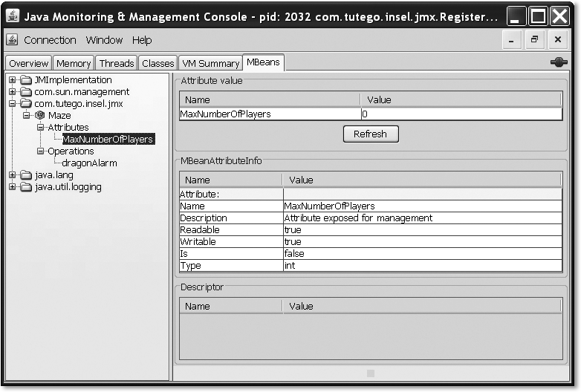Click the 'Attribute exposed for management' cell
The width and height of the screenshot is (581, 392).
click(423, 218)
